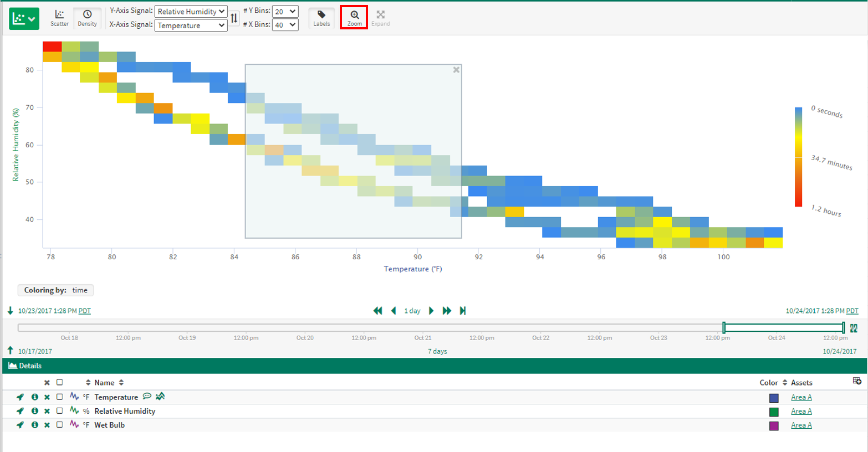
Task: Click the rocket icon beside Temperature
Action: pos(20,397)
